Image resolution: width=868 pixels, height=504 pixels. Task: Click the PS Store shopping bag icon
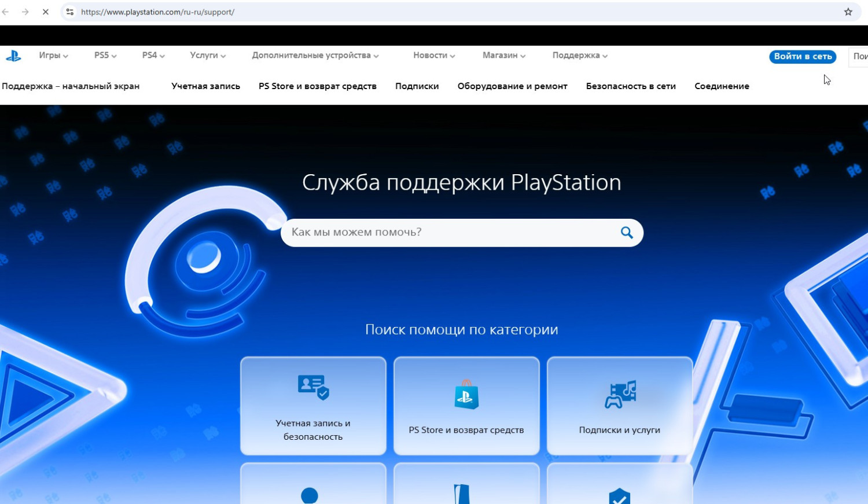[x=466, y=395]
